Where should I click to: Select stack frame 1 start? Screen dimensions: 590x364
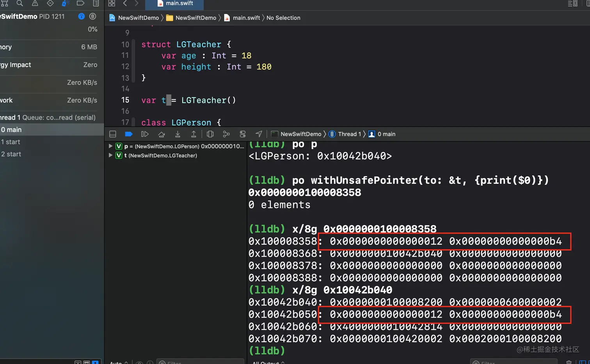coord(52,142)
